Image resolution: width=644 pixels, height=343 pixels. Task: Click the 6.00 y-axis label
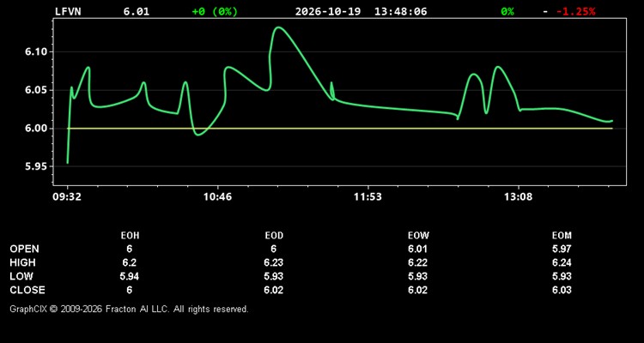tap(35, 129)
